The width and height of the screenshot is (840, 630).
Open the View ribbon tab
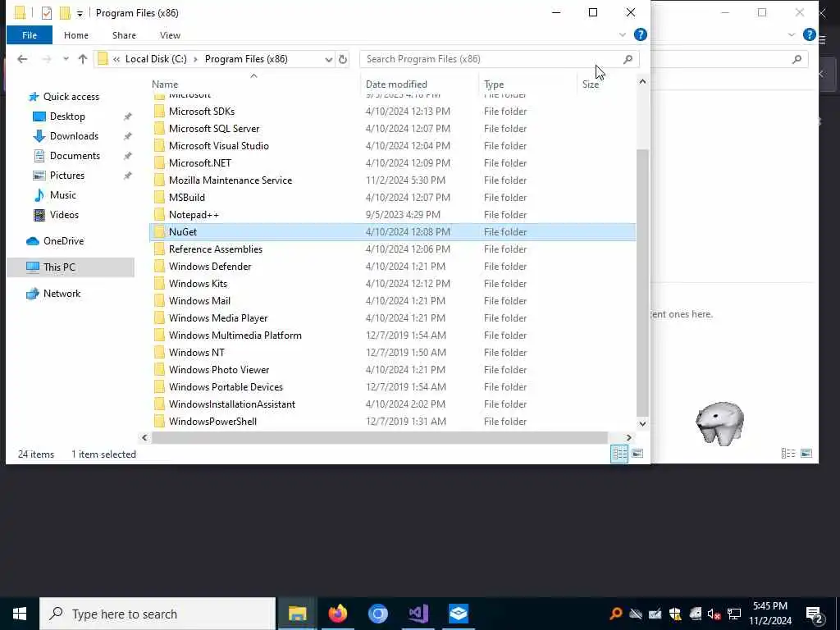click(170, 35)
